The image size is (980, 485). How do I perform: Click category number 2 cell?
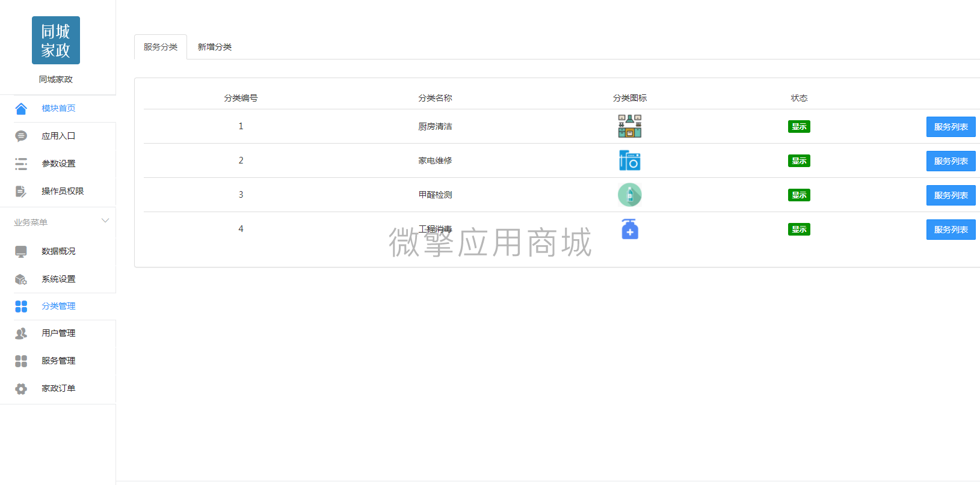coord(241,160)
